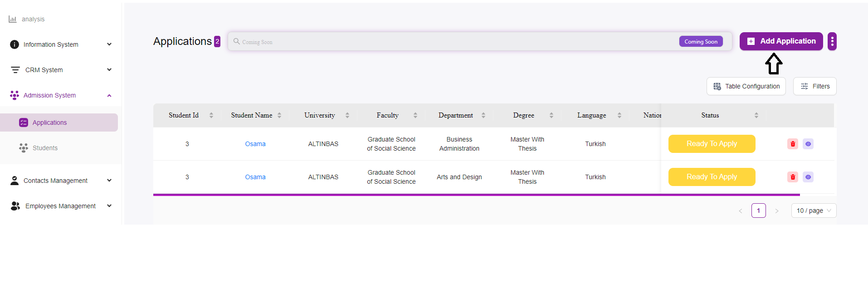This screenshot has height=294, width=868.
Task: Sort the table by University column
Action: point(347,115)
